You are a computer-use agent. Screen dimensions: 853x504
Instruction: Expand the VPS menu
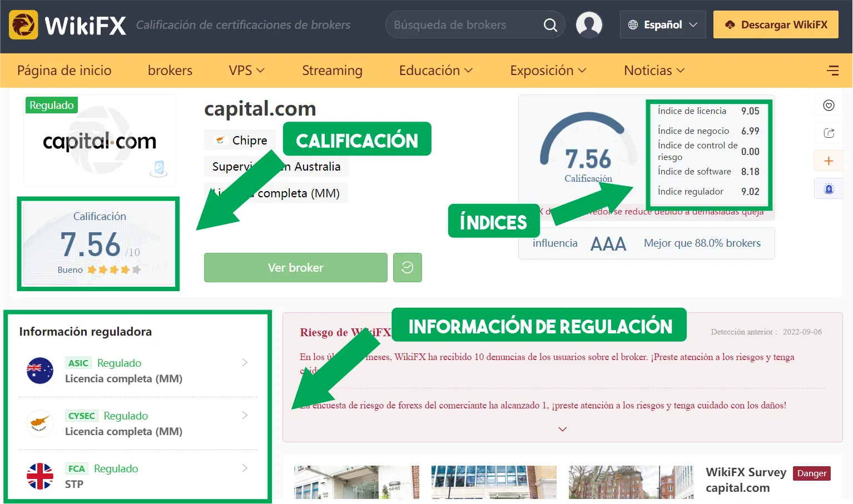tap(246, 71)
